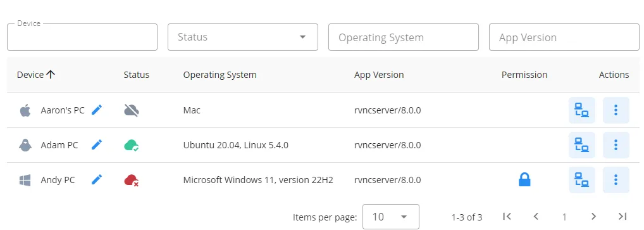Viewport: 644px width, 230px height.
Task: Click the Ubuntu 20.04, Linux 5.4.0 cell
Action: (236, 145)
